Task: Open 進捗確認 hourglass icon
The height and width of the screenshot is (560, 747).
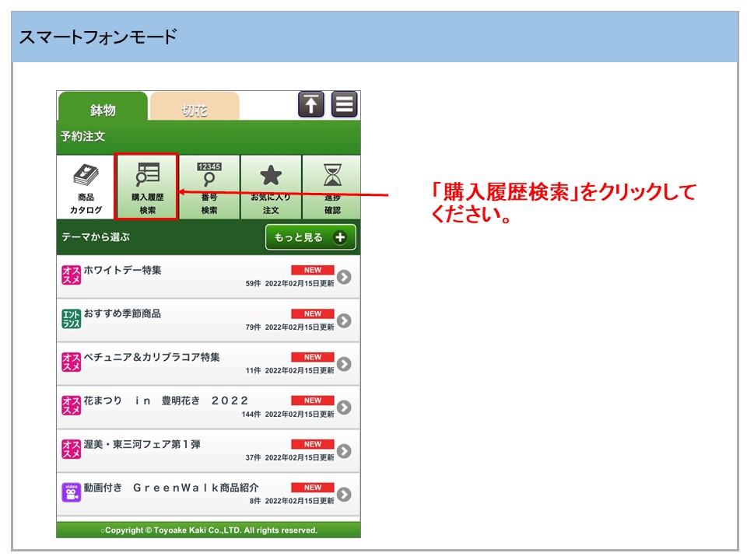Action: [x=332, y=187]
